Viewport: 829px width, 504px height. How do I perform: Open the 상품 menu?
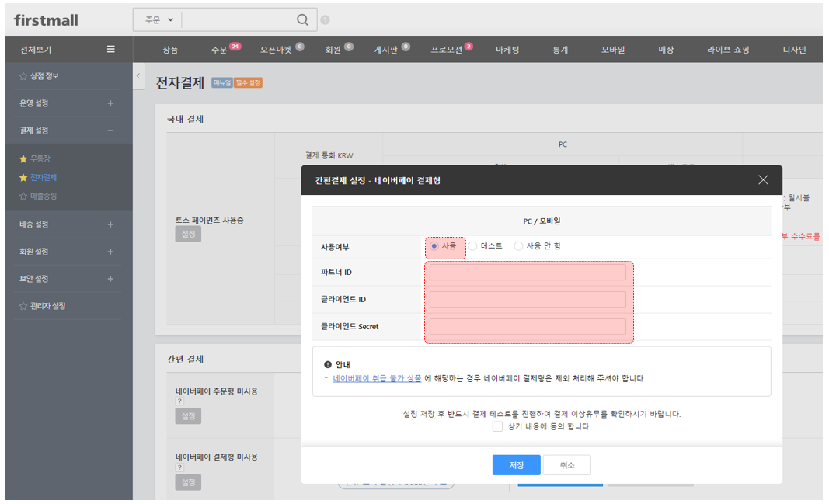(x=170, y=50)
